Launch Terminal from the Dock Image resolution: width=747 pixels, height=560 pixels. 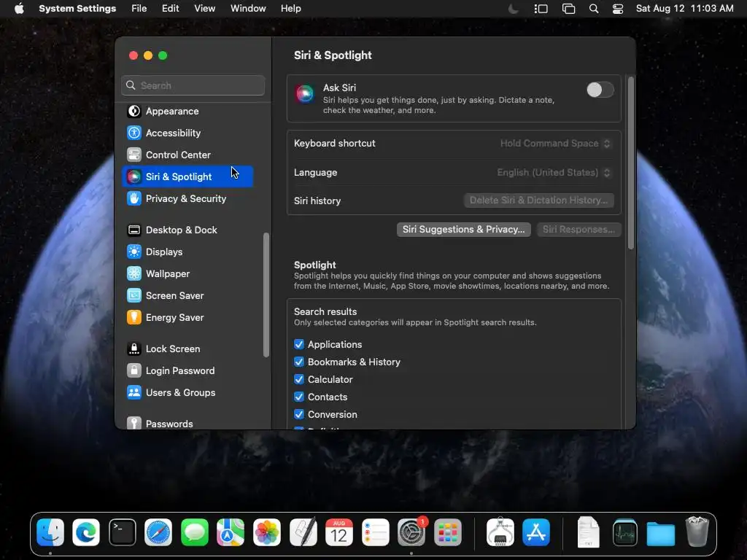click(123, 532)
